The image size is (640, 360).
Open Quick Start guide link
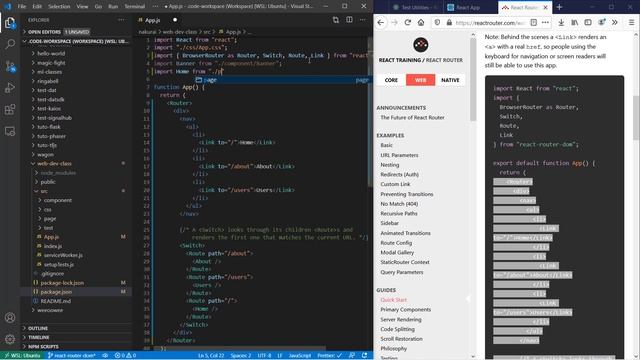(393, 300)
